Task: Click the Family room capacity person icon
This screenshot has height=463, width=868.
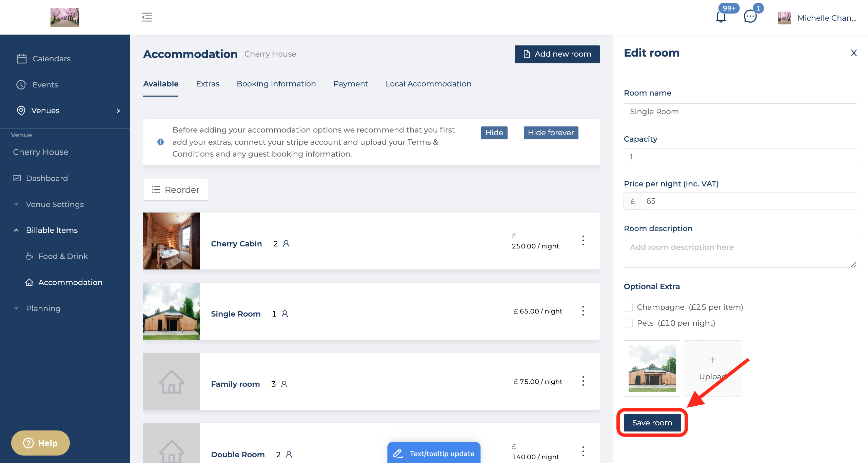Action: coord(284,384)
